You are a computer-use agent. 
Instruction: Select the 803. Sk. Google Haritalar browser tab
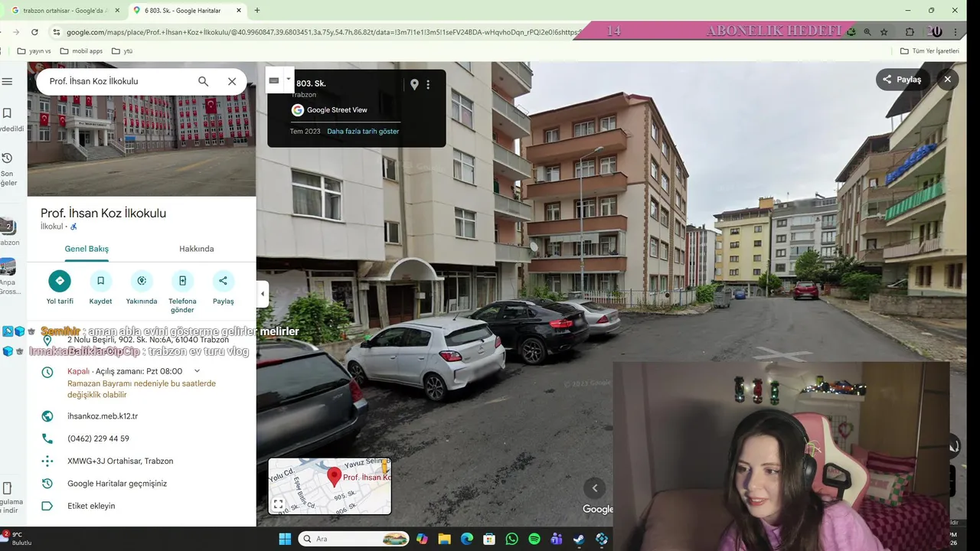point(182,11)
